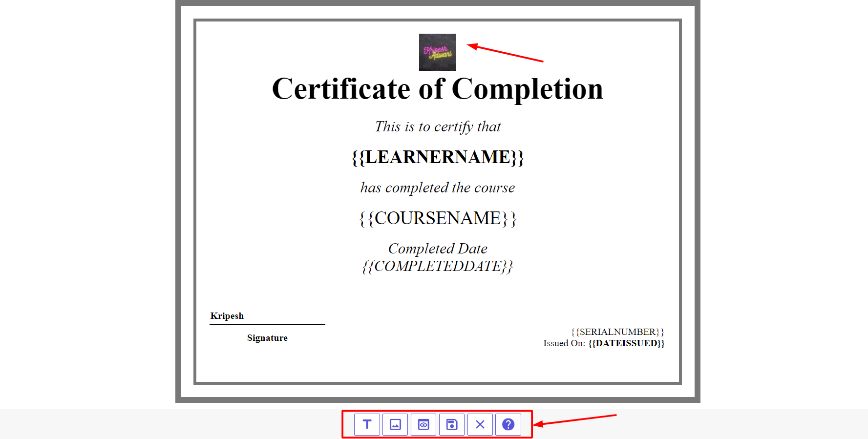Select the 'Certificate of Completion' heading
Screen dimensions: 868x439
click(x=437, y=89)
